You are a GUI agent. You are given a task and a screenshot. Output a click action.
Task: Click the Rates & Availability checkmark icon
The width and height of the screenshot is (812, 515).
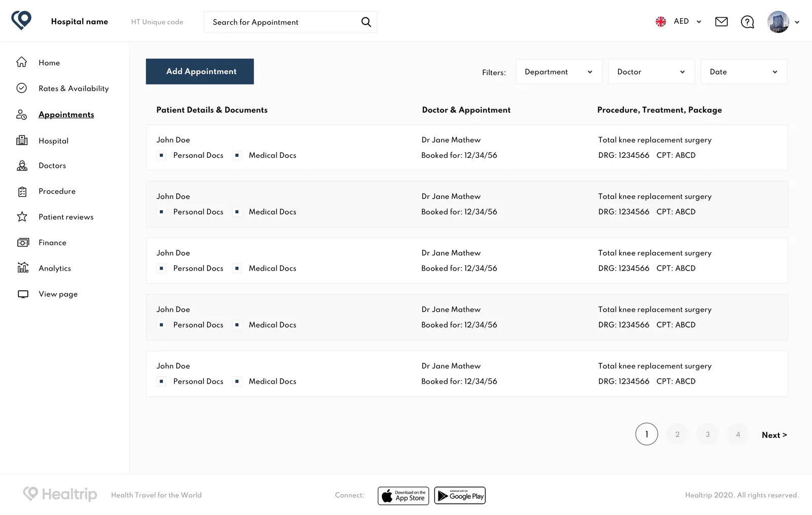pos(21,88)
